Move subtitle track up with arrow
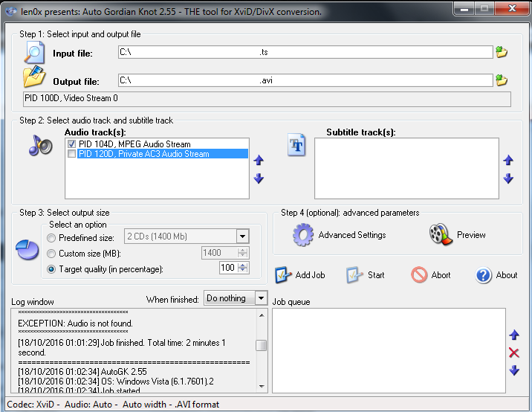The height and width of the screenshot is (412, 532). click(x=508, y=160)
